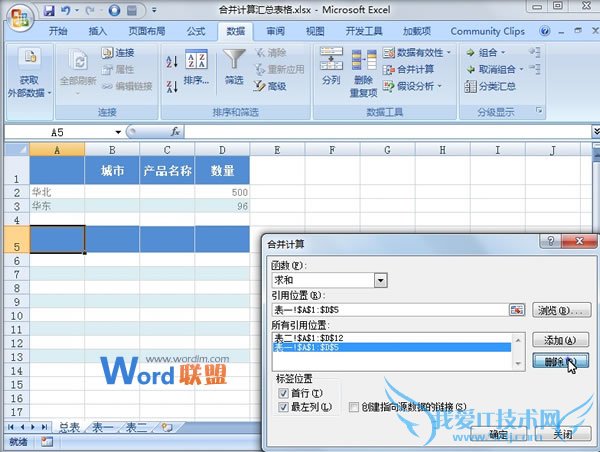Open the Community Clips tab

(488, 31)
